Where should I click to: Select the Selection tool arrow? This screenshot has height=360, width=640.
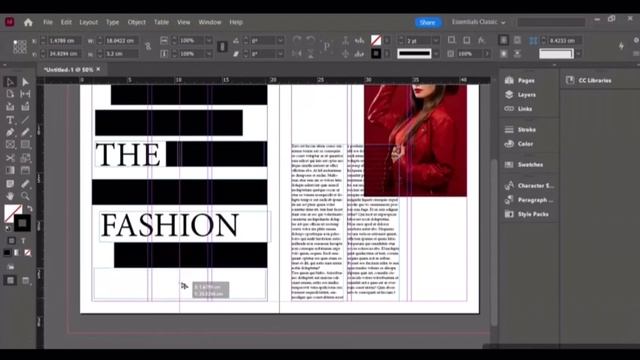(x=10, y=82)
